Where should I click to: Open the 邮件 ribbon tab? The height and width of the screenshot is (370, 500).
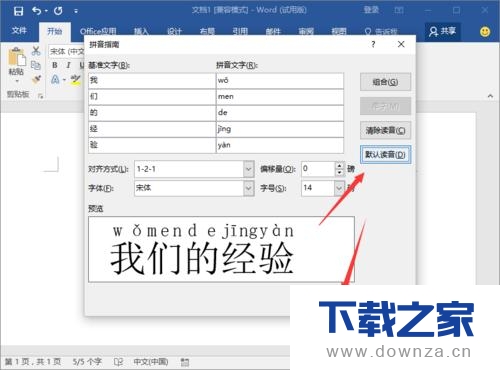tap(273, 32)
